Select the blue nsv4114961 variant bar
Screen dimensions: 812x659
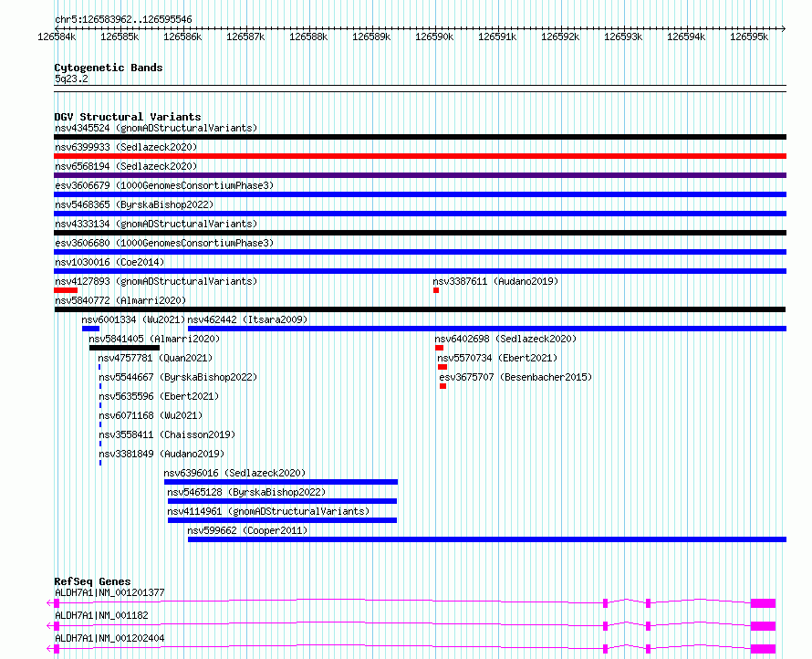point(282,520)
